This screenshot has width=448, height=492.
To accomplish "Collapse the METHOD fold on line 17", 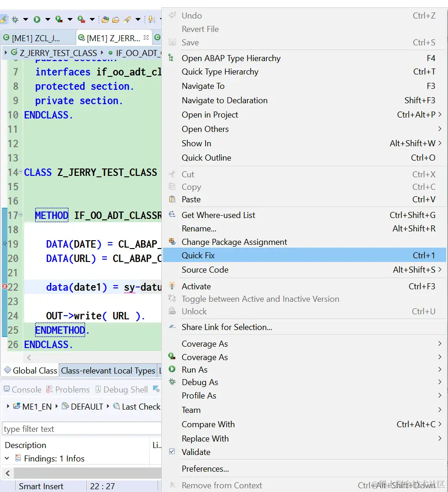I will coord(20,215).
